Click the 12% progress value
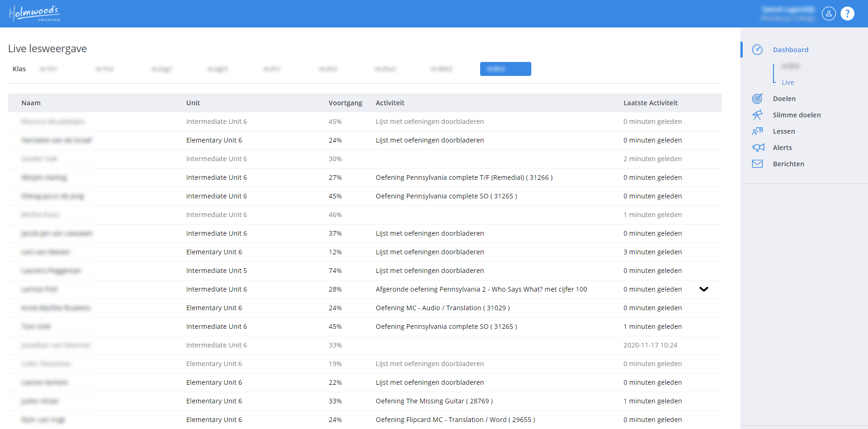The image size is (868, 429). coord(335,252)
